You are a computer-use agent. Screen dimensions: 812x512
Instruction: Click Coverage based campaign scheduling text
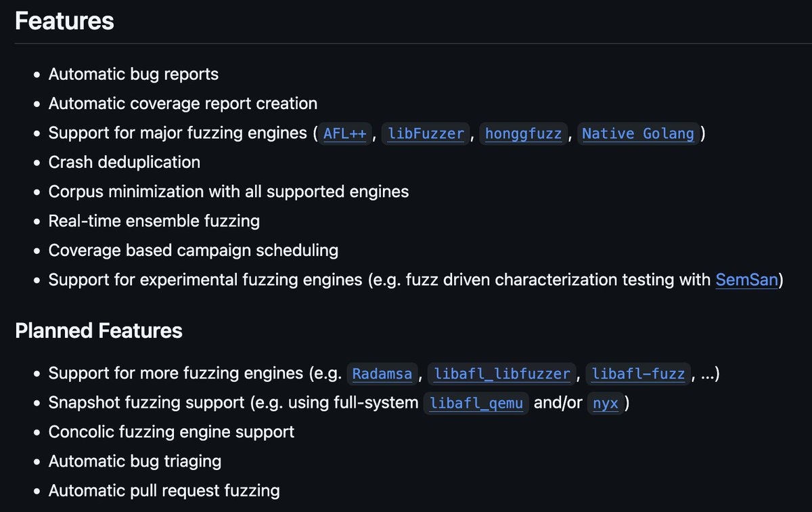tap(193, 250)
